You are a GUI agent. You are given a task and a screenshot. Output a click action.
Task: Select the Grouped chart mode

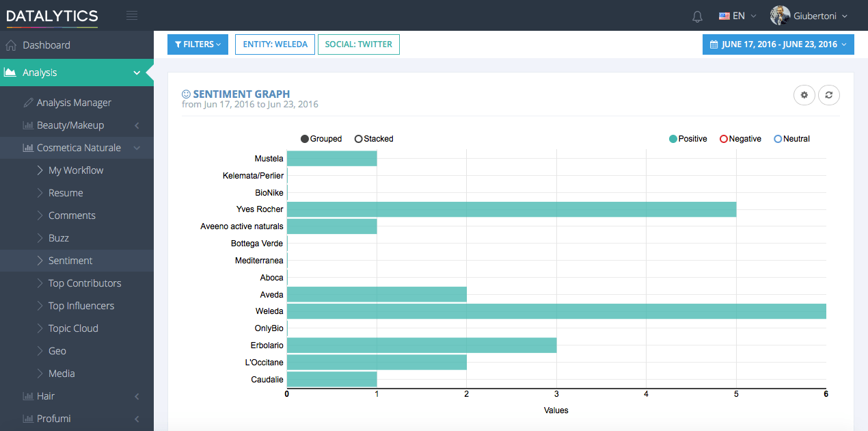pyautogui.click(x=321, y=139)
